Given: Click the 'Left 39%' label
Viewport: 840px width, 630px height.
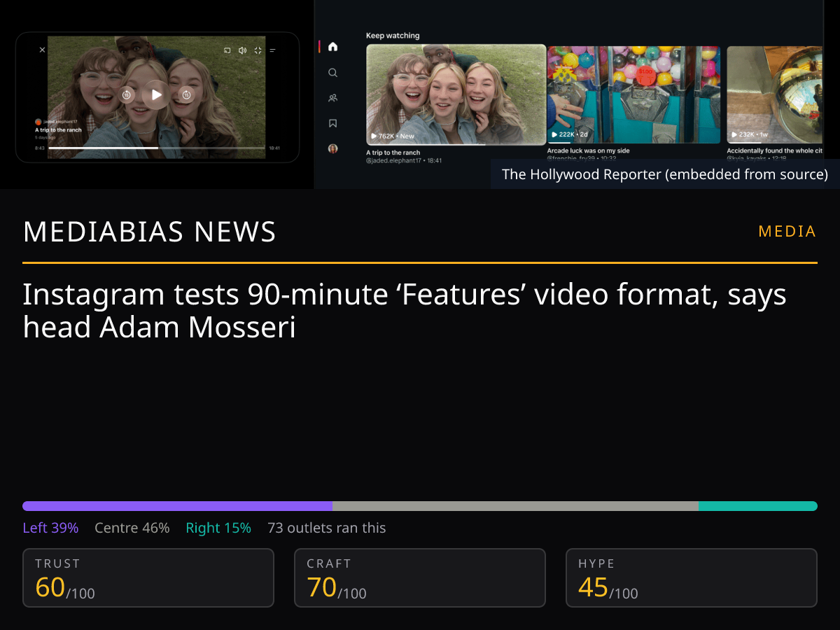Looking at the screenshot, I should pos(50,528).
